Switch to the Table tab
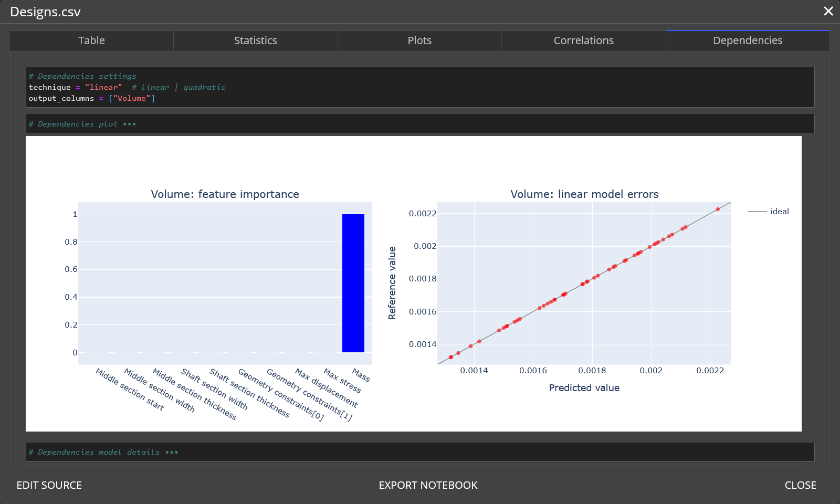 pyautogui.click(x=91, y=40)
